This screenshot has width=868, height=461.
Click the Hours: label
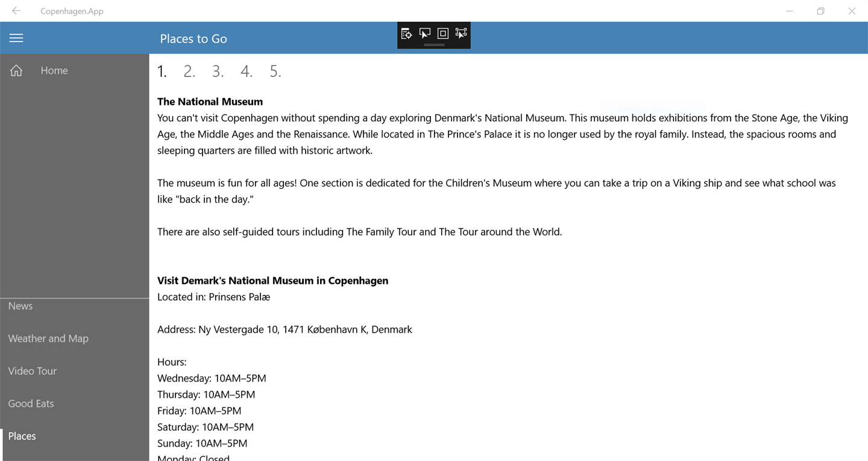click(x=172, y=362)
